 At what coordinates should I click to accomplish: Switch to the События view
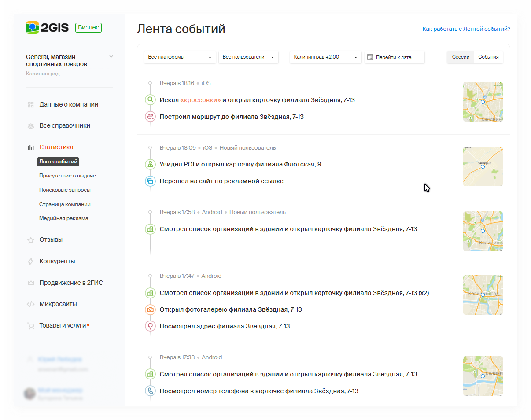(488, 57)
